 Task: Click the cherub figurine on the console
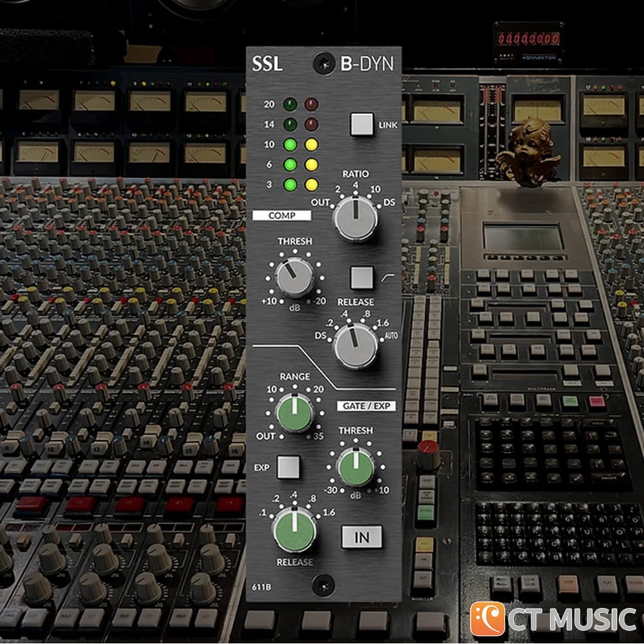coord(531,152)
